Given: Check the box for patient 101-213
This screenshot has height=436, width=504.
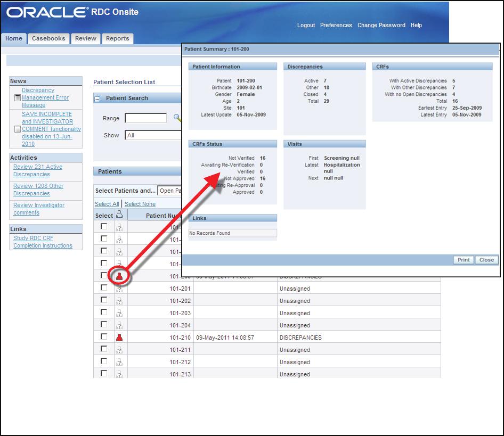Looking at the screenshot, I should [104, 373].
